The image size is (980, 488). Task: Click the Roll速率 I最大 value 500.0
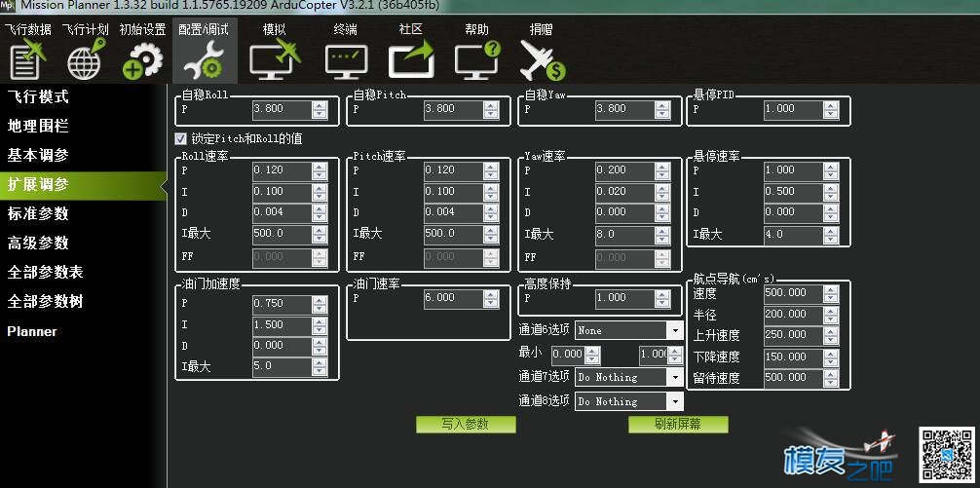pyautogui.click(x=282, y=235)
